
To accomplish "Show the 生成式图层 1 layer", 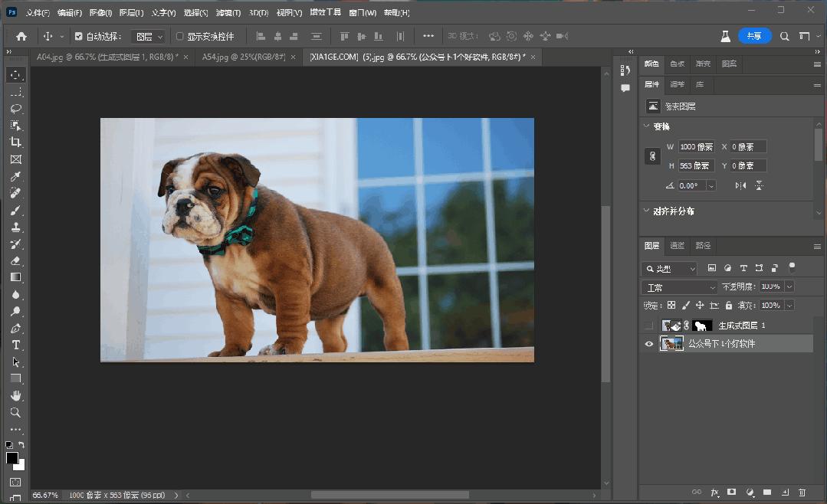I will coord(648,325).
